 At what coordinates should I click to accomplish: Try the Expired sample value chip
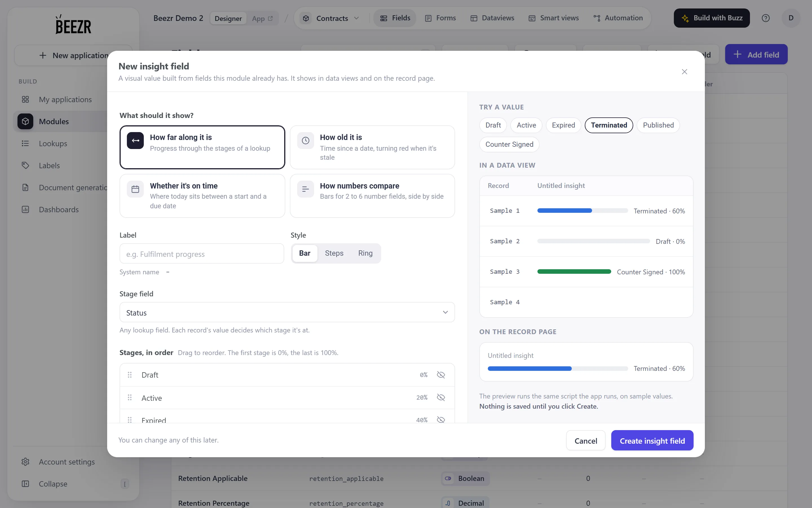[x=563, y=125]
